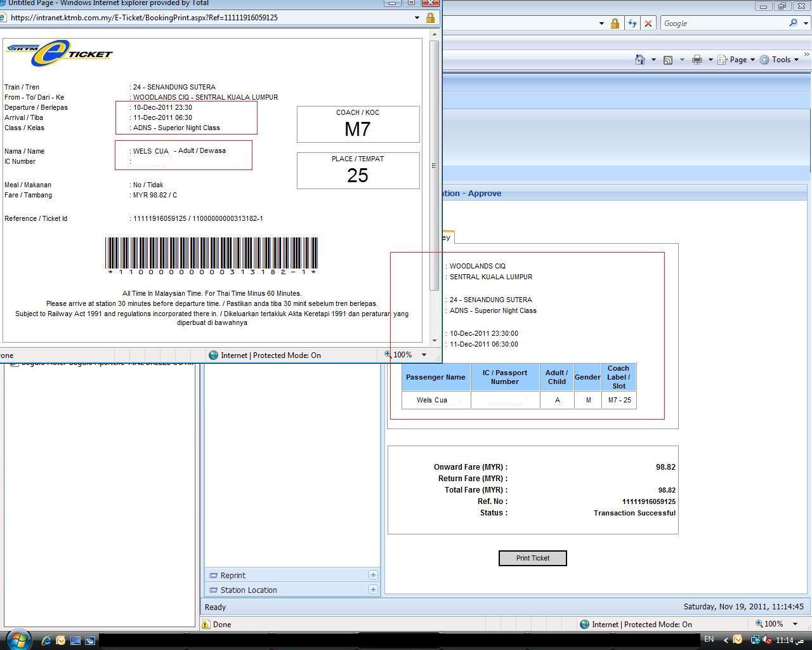Click the popup scrollbar down arrow

[435, 342]
